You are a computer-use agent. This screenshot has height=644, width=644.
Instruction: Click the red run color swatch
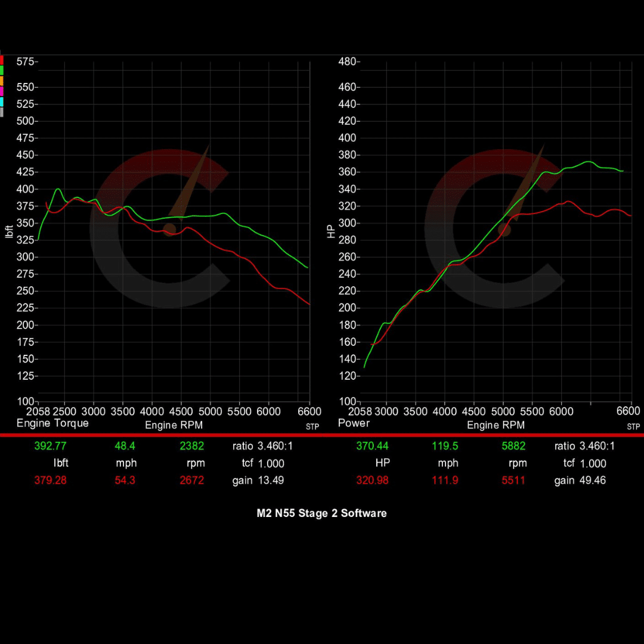click(x=2, y=60)
